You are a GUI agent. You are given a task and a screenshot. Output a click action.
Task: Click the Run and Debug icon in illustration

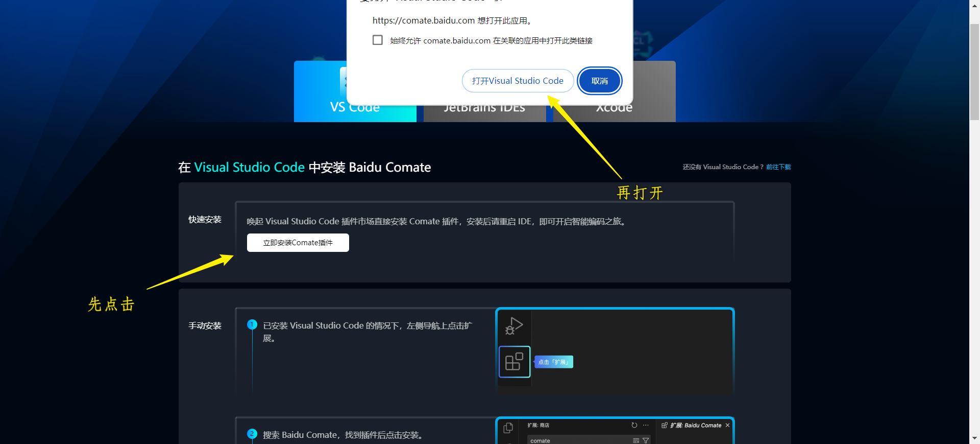point(514,326)
